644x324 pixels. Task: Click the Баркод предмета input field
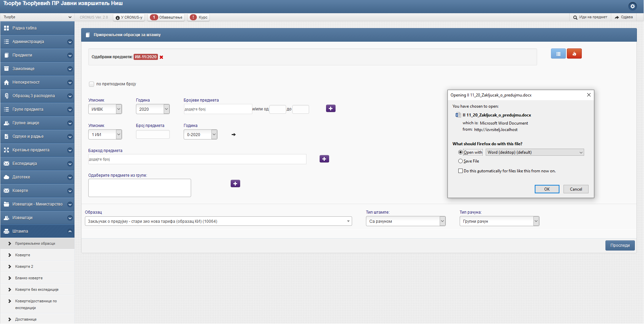[x=197, y=159]
